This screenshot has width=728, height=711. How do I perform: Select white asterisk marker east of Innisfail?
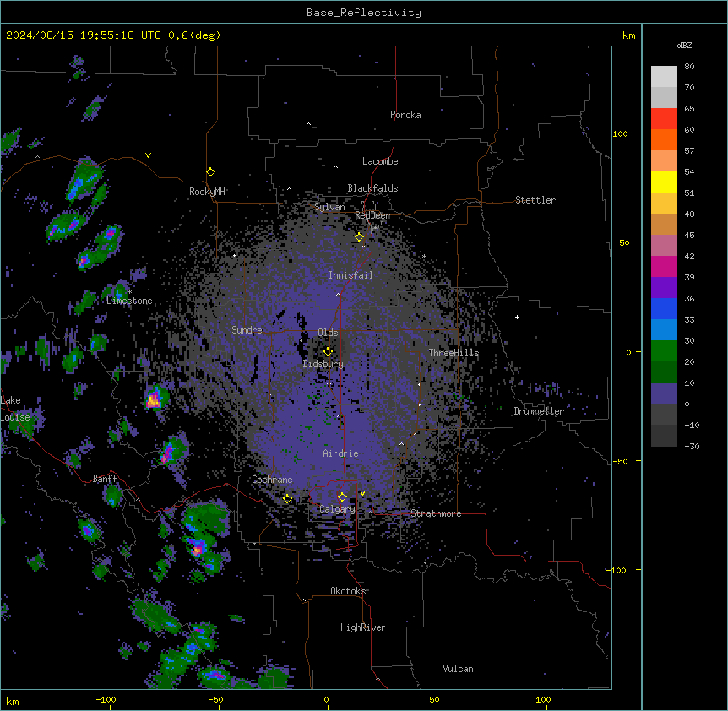point(424,256)
